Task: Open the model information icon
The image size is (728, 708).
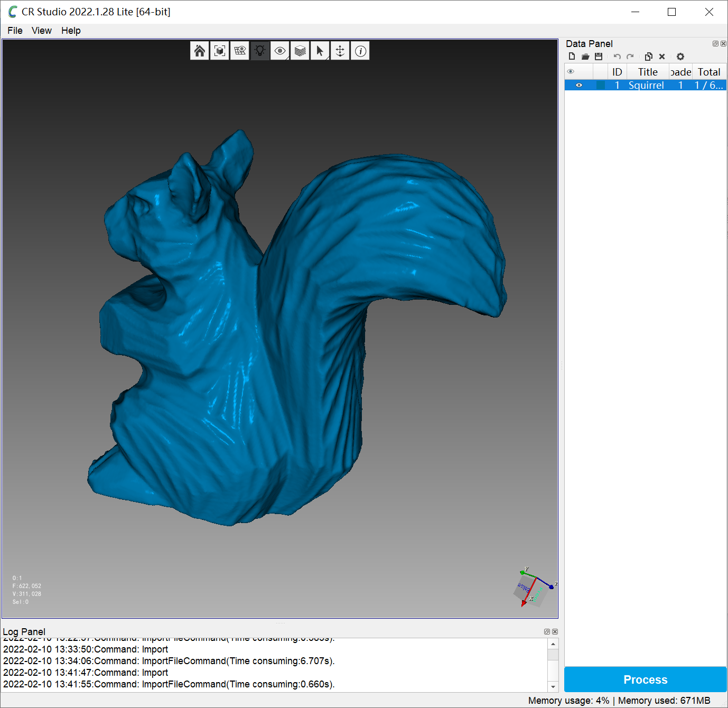Action: click(x=360, y=50)
